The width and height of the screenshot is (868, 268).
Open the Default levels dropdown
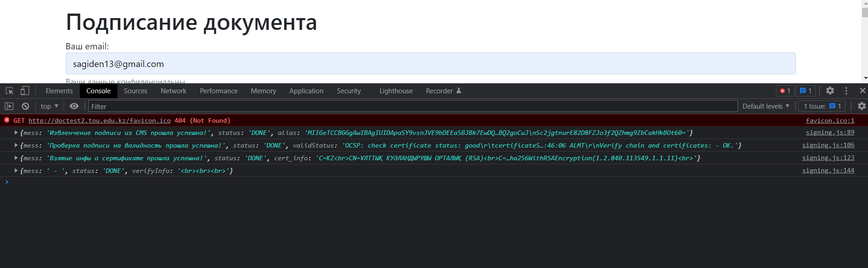click(x=766, y=106)
